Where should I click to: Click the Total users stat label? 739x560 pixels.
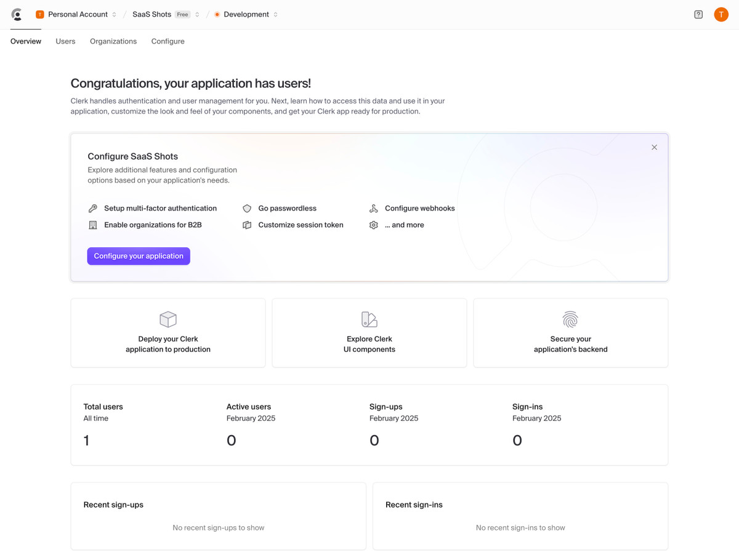click(103, 407)
